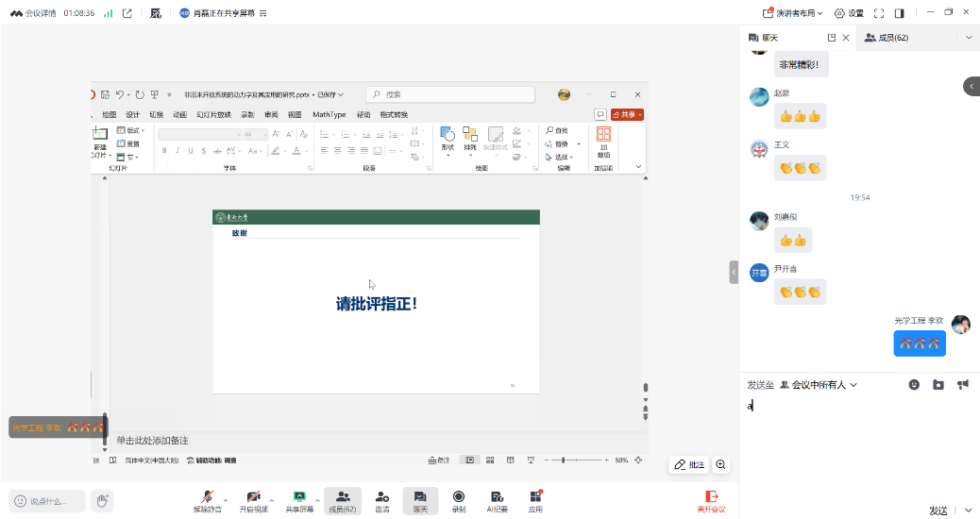Click the folder icon above chat input
The image size is (980, 519).
(x=938, y=385)
